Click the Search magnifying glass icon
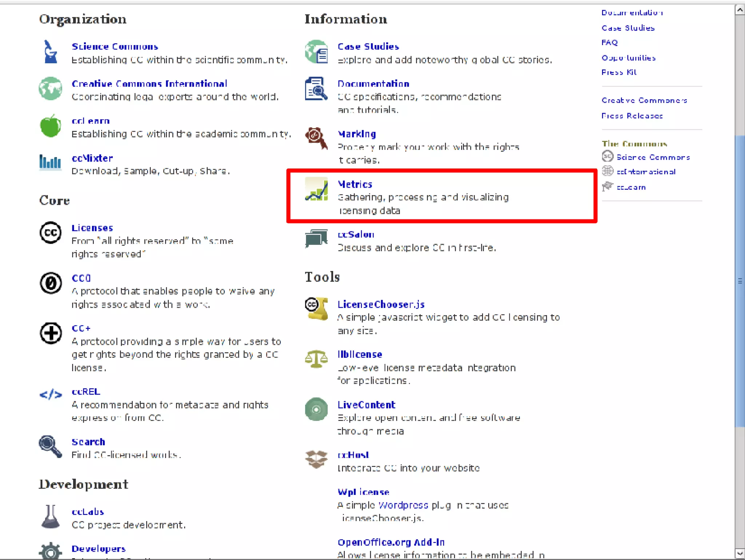745x560 pixels. [50, 446]
